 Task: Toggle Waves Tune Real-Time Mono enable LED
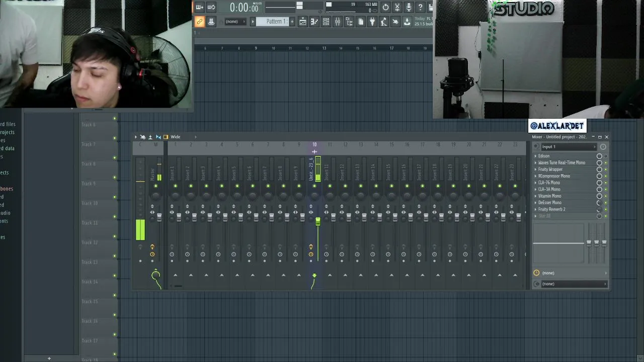tap(605, 163)
